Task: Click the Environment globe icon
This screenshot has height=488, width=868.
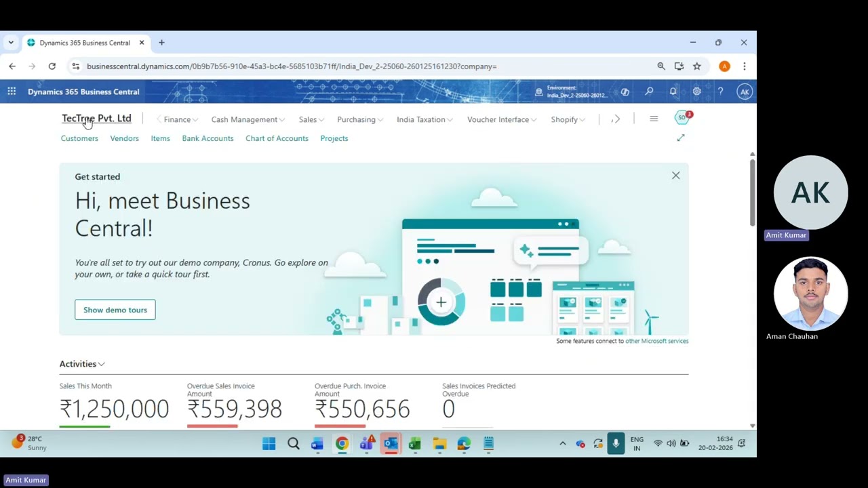Action: [539, 91]
